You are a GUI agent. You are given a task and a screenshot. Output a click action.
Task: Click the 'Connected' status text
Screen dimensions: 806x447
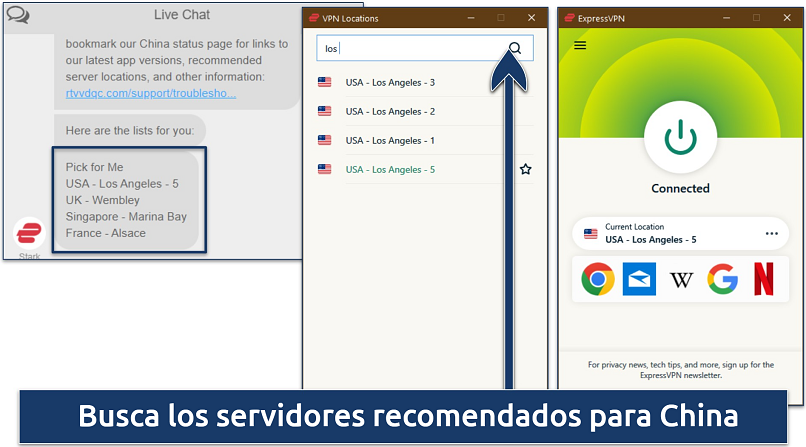click(x=680, y=189)
